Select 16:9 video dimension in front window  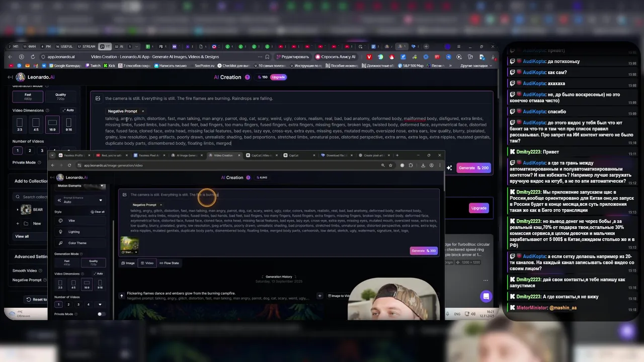[x=87, y=285]
